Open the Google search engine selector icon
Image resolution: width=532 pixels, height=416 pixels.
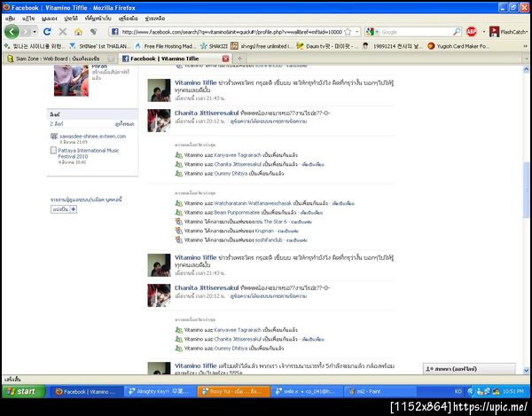pos(370,32)
